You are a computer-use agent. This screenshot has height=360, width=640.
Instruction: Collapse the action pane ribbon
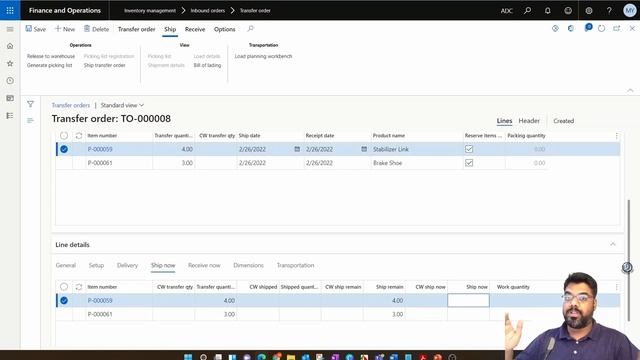630,90
